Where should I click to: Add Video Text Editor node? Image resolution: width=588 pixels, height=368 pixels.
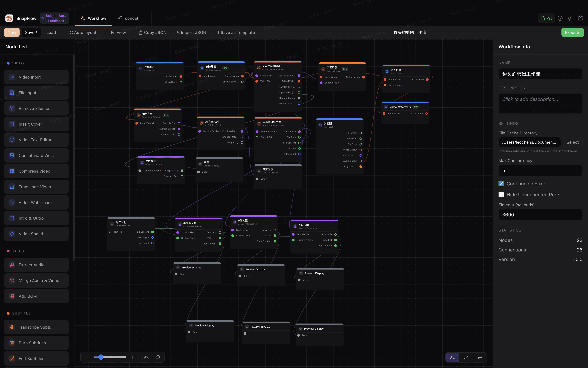(x=36, y=140)
